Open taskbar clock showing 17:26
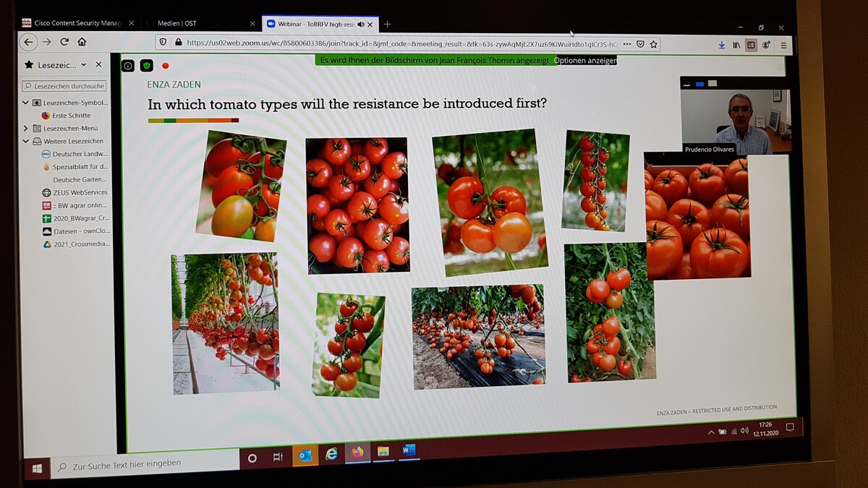The image size is (868, 488). point(765,429)
